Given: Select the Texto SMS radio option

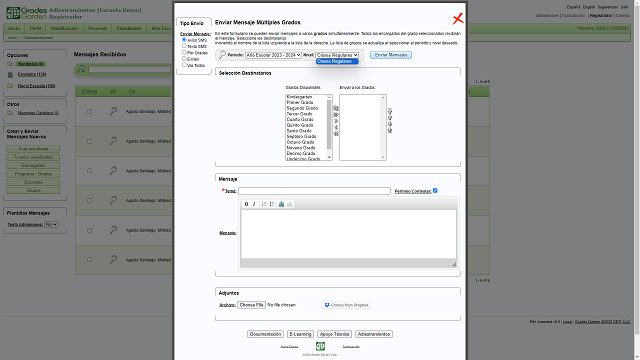Looking at the screenshot, I should [184, 46].
